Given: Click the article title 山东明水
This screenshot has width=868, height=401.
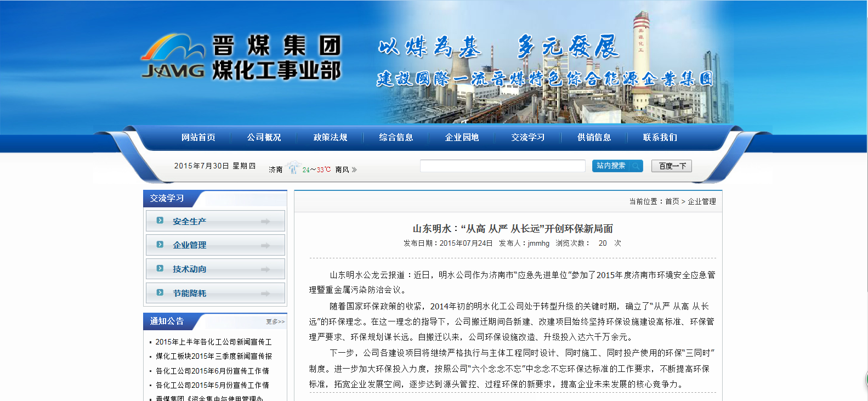Looking at the screenshot, I should coord(513,229).
